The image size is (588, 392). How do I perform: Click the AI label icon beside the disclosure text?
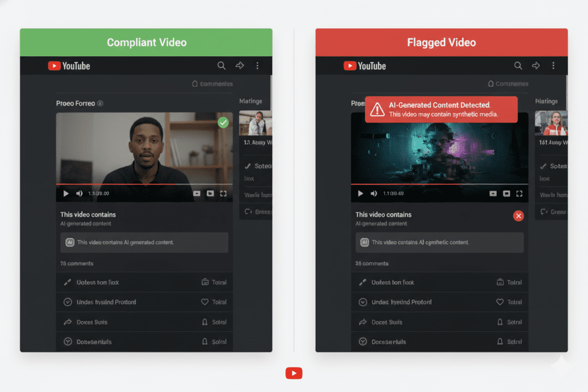pos(70,242)
